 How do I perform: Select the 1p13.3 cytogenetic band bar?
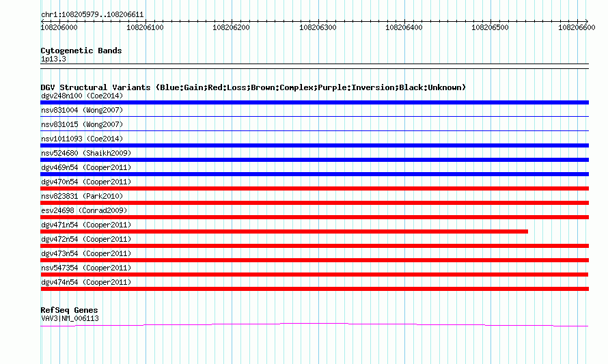tap(314, 66)
